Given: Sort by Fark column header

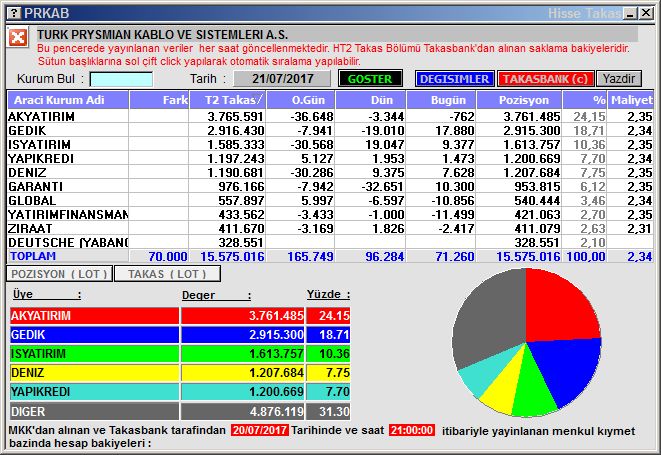Looking at the screenshot, I should click(x=159, y=100).
